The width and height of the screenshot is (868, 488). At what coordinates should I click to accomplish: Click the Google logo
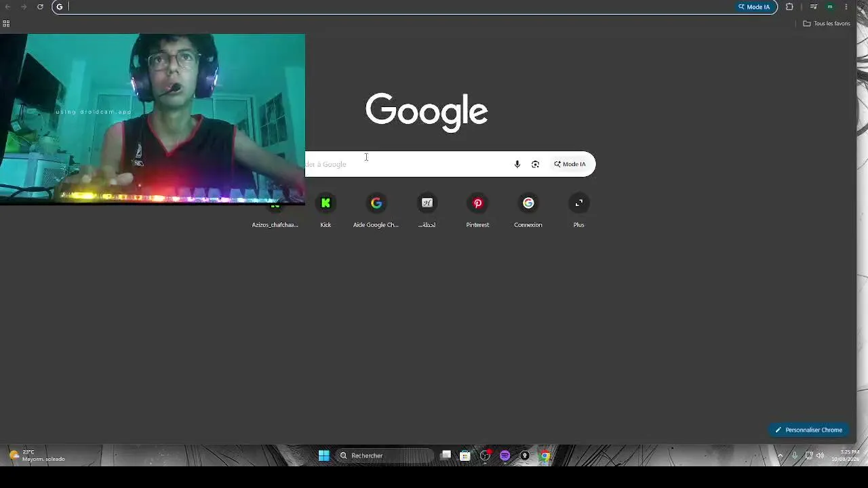point(427,112)
